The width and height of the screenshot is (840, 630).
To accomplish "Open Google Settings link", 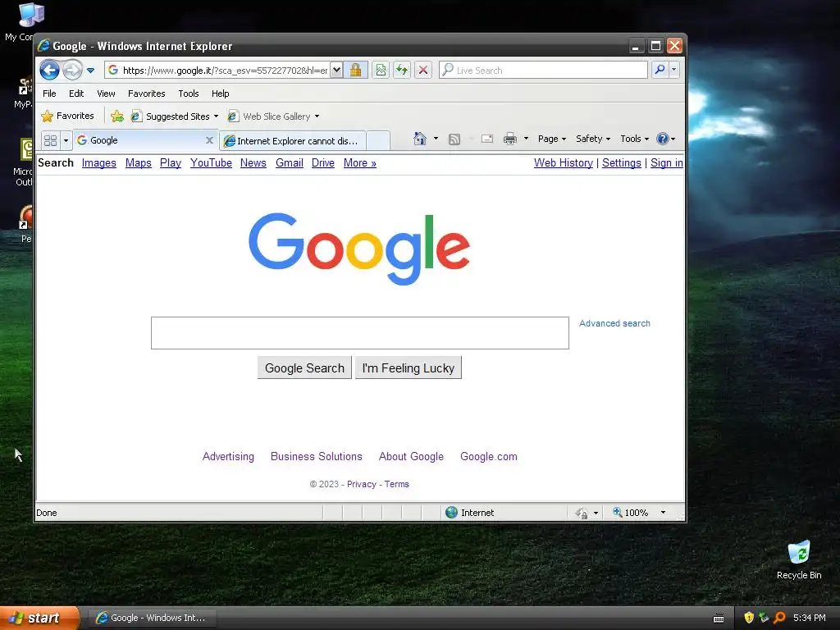I will (x=622, y=163).
